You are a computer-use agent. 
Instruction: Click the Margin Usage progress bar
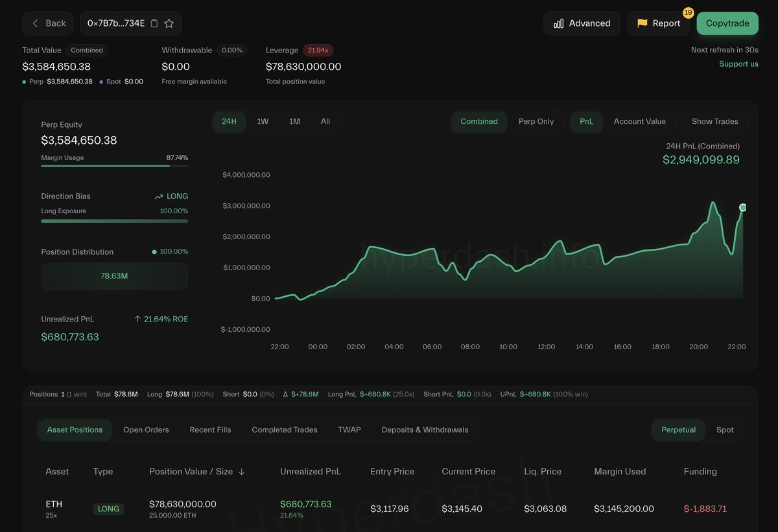[x=114, y=166]
